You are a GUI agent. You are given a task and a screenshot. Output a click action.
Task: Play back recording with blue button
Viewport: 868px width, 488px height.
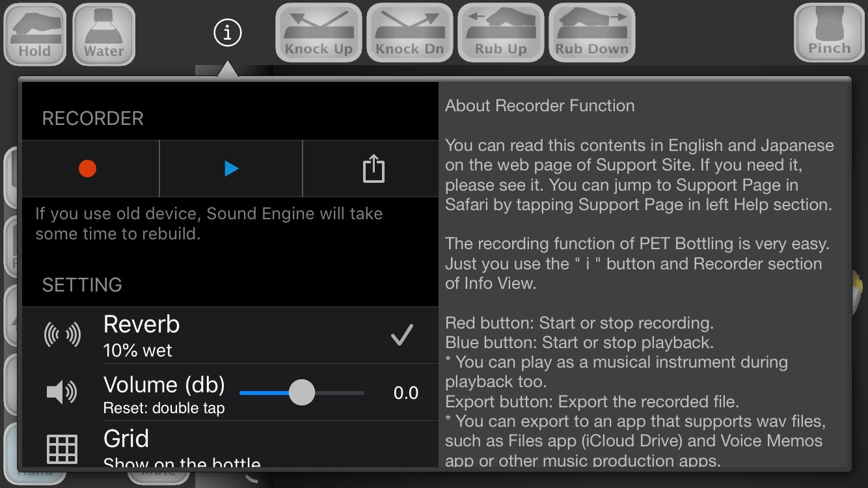coord(231,169)
